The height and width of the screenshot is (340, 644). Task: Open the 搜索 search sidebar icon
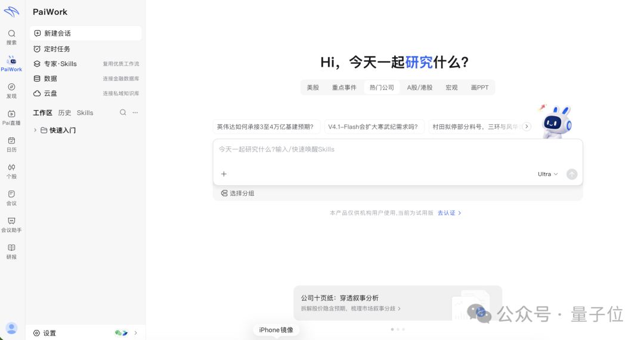point(11,37)
